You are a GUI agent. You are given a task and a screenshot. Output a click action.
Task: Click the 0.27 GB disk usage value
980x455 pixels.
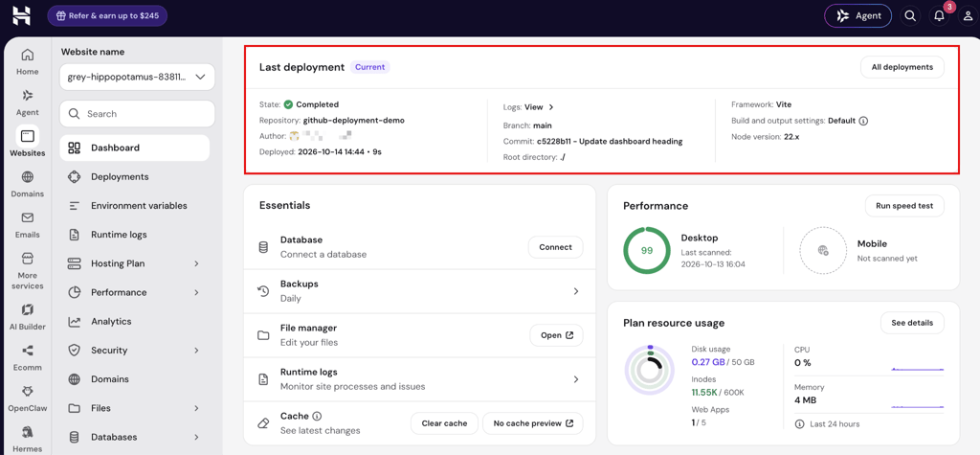(708, 362)
